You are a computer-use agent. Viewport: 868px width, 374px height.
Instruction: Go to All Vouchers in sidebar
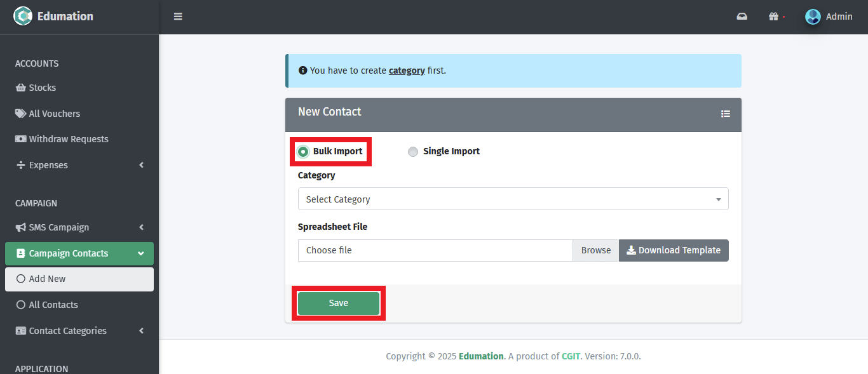54,114
